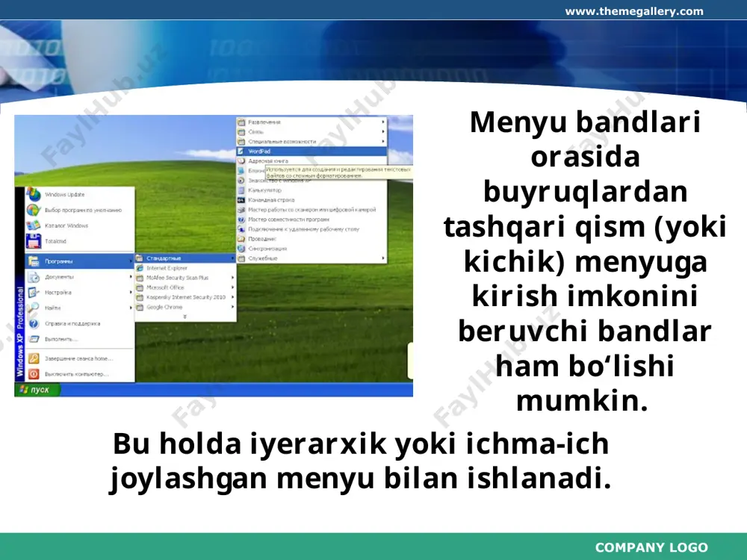Click the scanner and camera wizard icon
The image size is (747, 560).
coord(241,210)
